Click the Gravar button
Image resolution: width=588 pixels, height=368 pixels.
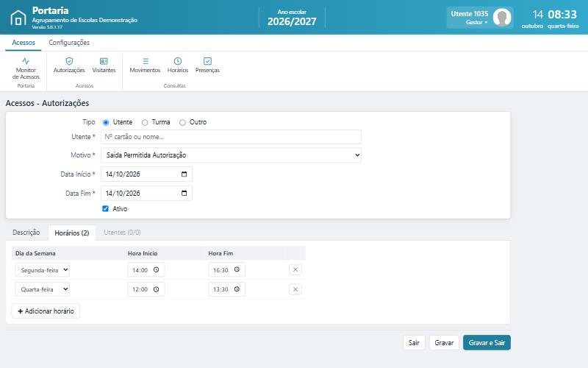click(444, 342)
